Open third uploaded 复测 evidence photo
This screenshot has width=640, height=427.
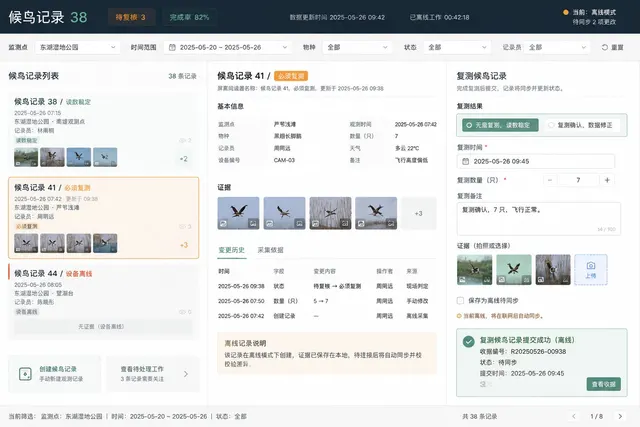[553, 269]
